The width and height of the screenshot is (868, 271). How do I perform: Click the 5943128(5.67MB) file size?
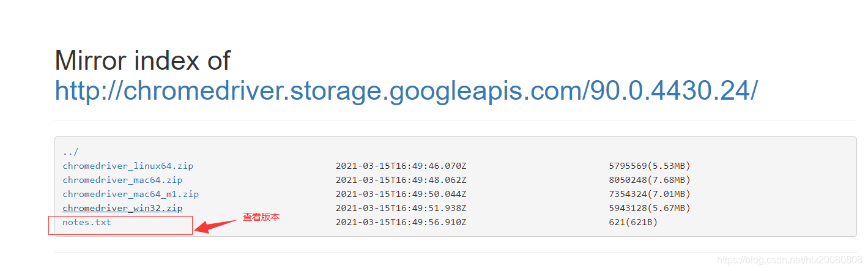(649, 208)
